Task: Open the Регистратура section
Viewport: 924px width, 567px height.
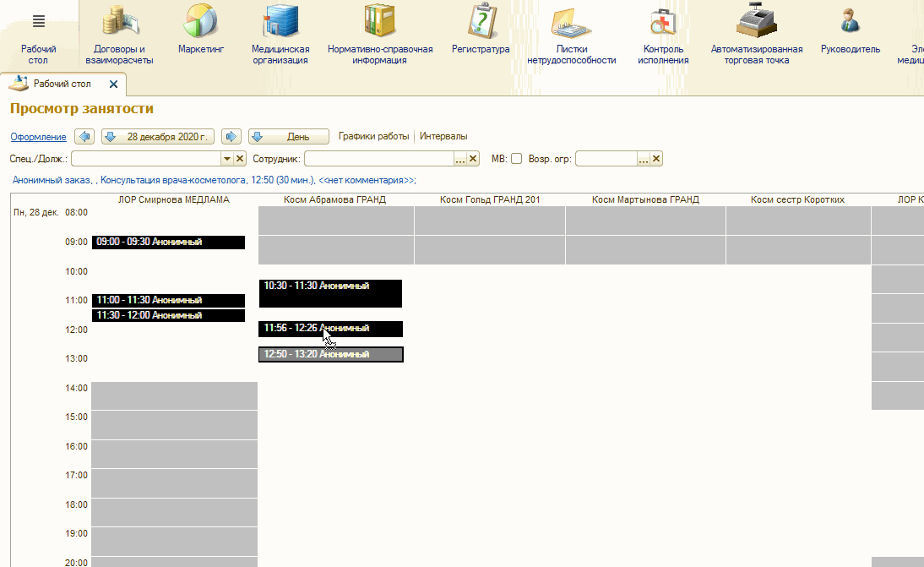Action: tap(481, 23)
